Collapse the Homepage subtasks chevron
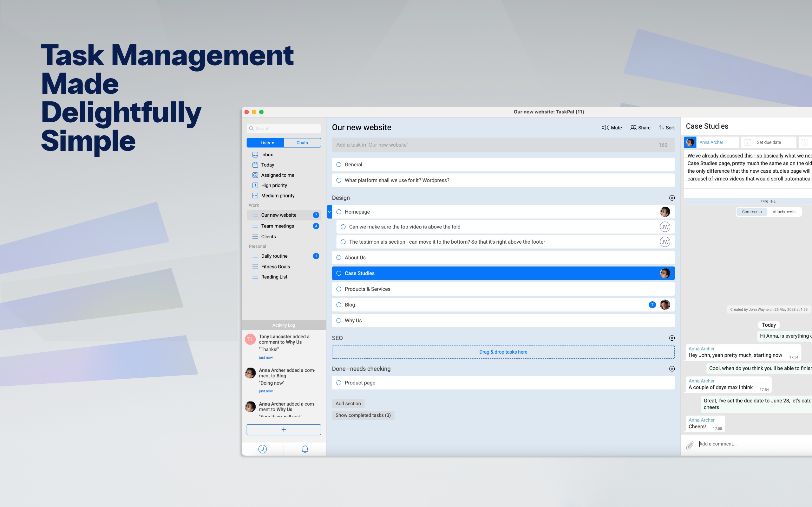Image resolution: width=812 pixels, height=507 pixels. pyautogui.click(x=330, y=212)
